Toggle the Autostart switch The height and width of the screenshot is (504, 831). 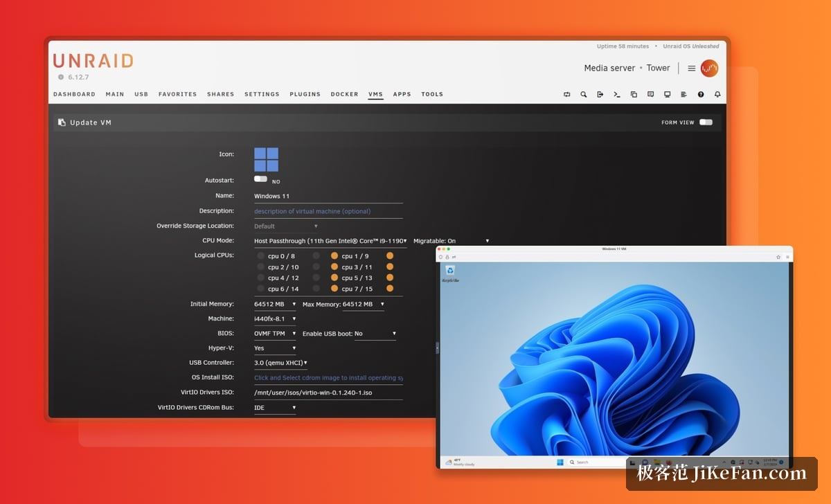pyautogui.click(x=260, y=179)
